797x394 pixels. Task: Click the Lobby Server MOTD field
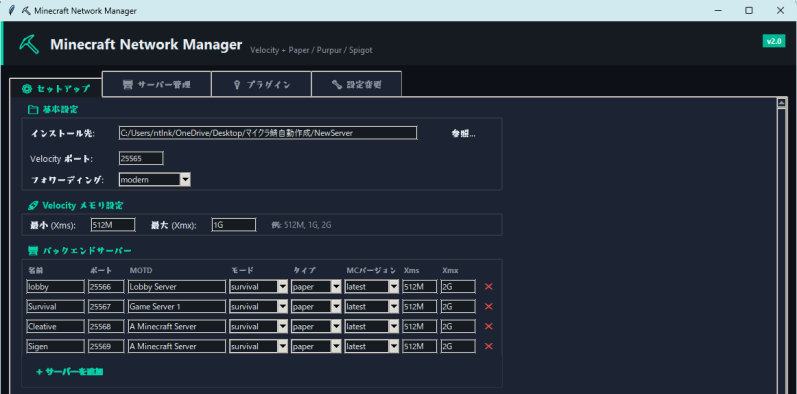(177, 287)
